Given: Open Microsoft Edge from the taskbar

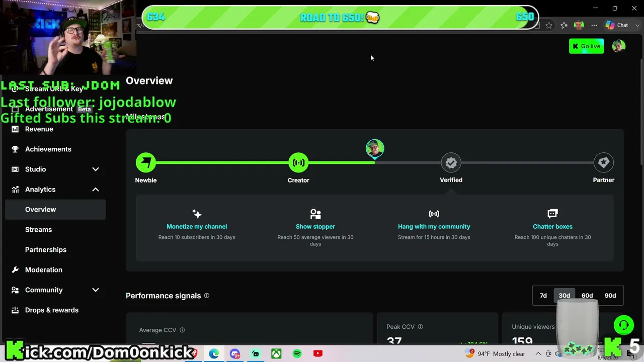Looking at the screenshot, I should (214, 354).
